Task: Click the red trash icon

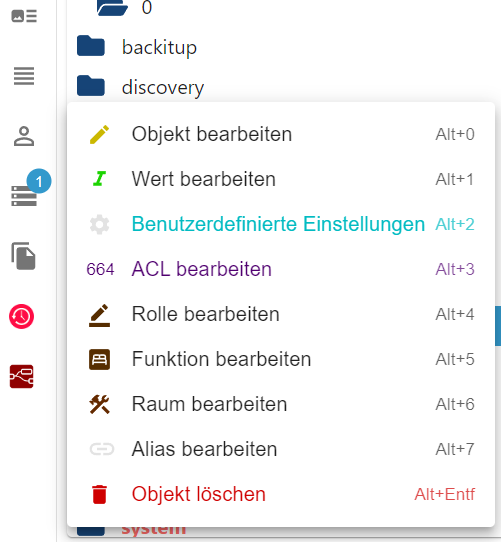Action: click(x=100, y=494)
